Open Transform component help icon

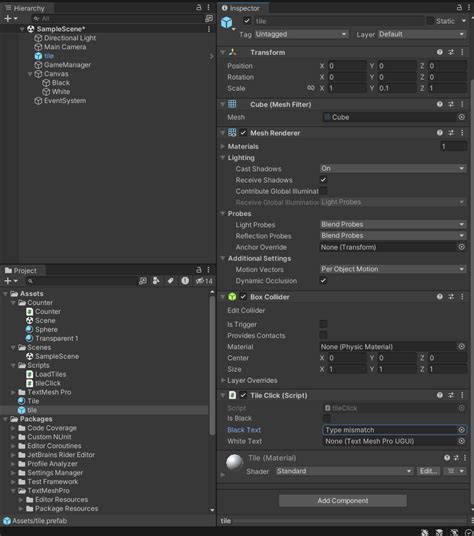pyautogui.click(x=440, y=52)
